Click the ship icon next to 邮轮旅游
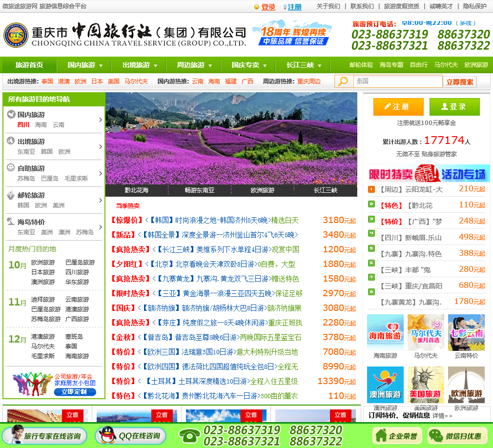Viewport: 493px width, 448px height. pyautogui.click(x=11, y=195)
